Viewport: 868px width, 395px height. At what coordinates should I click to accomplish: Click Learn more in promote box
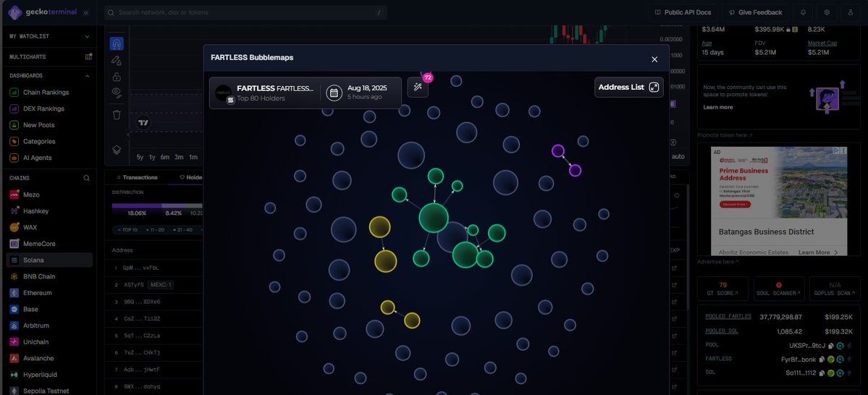718,107
